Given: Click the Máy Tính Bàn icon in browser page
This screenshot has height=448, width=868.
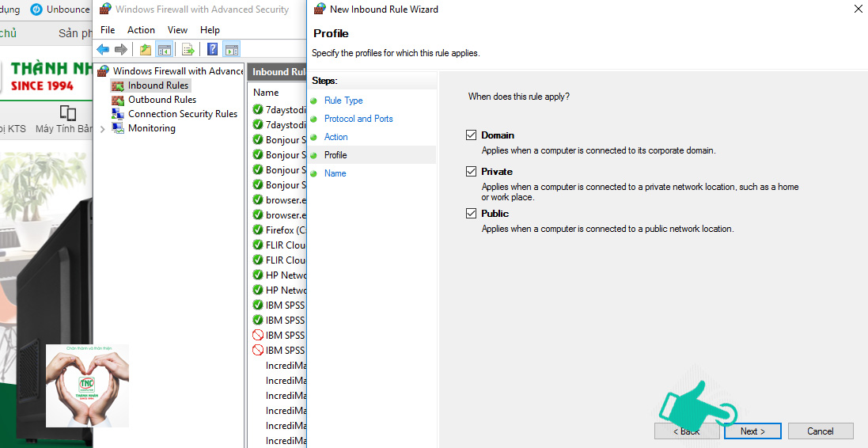Looking at the screenshot, I should [x=67, y=113].
